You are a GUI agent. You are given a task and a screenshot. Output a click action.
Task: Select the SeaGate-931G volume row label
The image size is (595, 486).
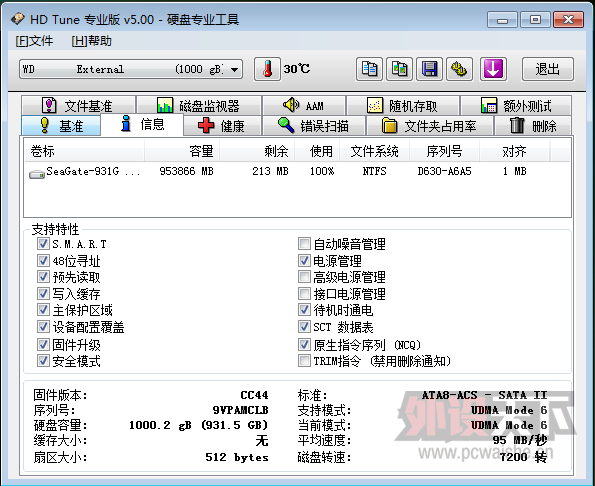[x=93, y=171]
